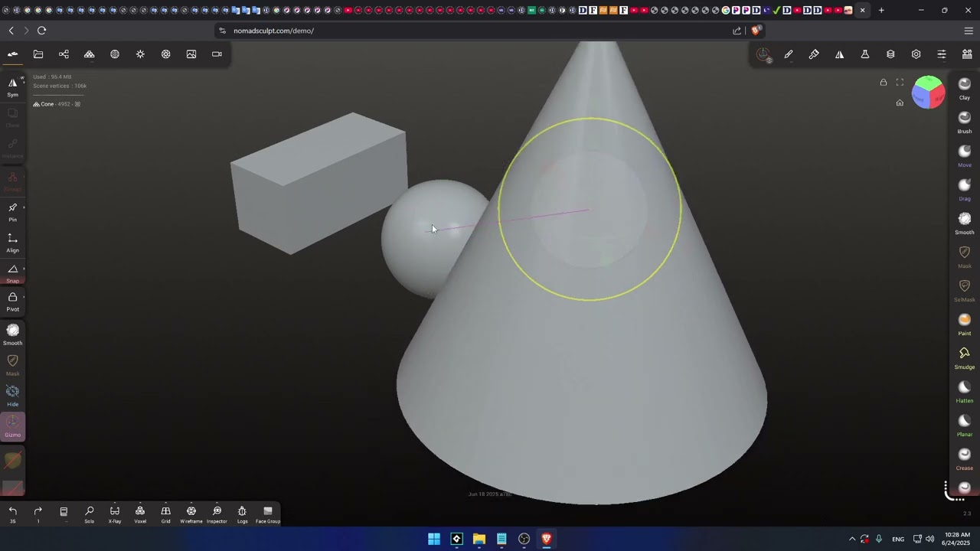Image resolution: width=980 pixels, height=551 pixels.
Task: Select the Clay tool
Action: (x=965, y=88)
